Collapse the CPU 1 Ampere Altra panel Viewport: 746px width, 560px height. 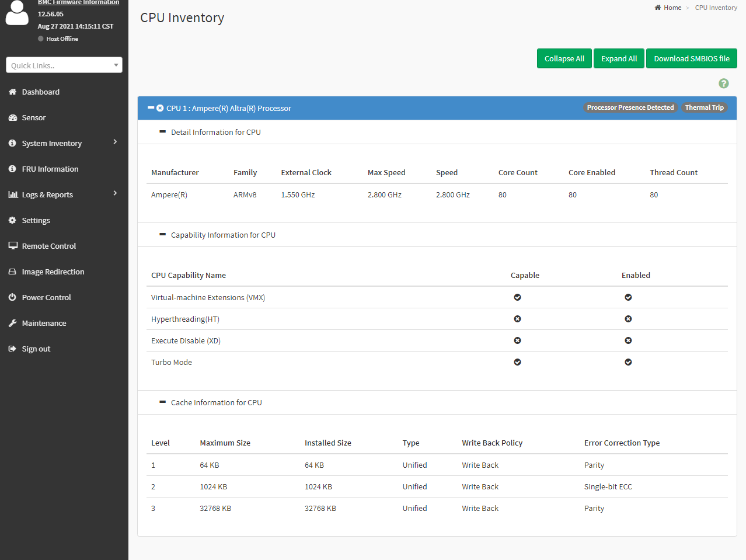point(151,108)
